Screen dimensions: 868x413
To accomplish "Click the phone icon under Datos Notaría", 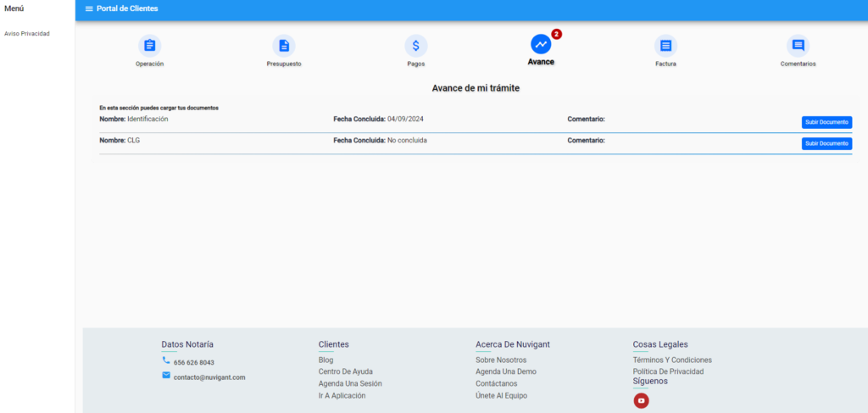I will tap(166, 360).
